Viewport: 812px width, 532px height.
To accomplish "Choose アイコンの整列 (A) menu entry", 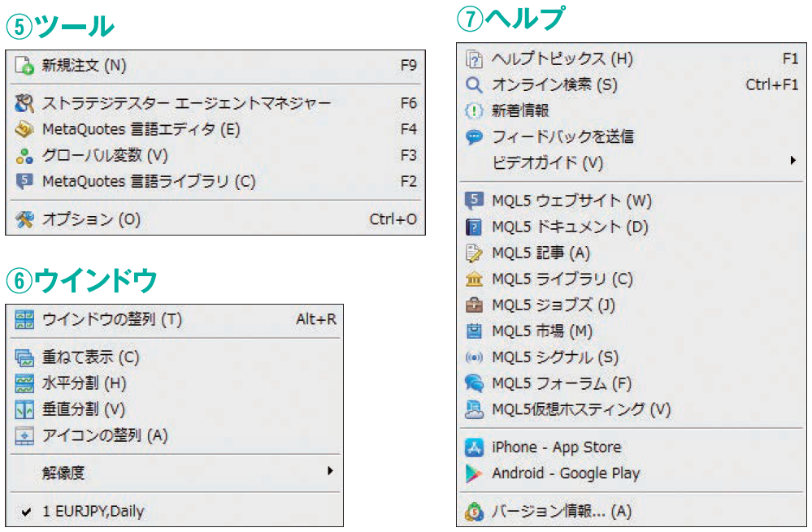I will tap(176, 435).
